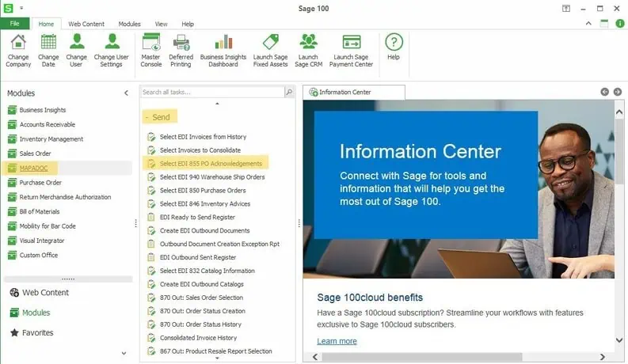628x364 pixels.
Task: Click the green info icon top right
Action: point(619,24)
